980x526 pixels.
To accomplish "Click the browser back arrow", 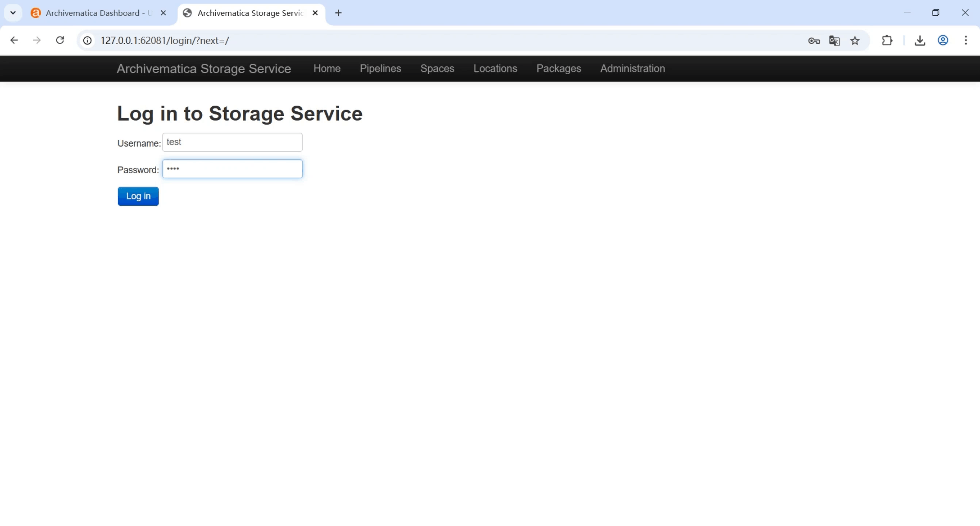I will tap(14, 40).
